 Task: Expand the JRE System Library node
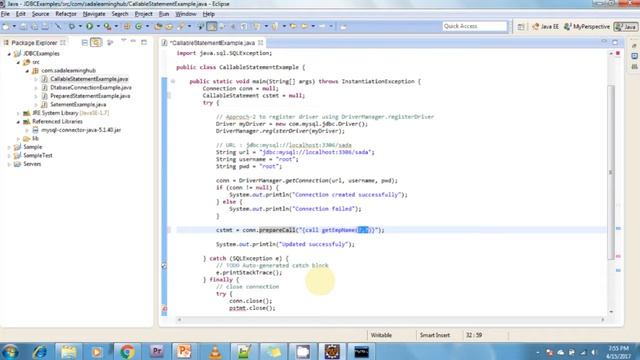[18, 113]
